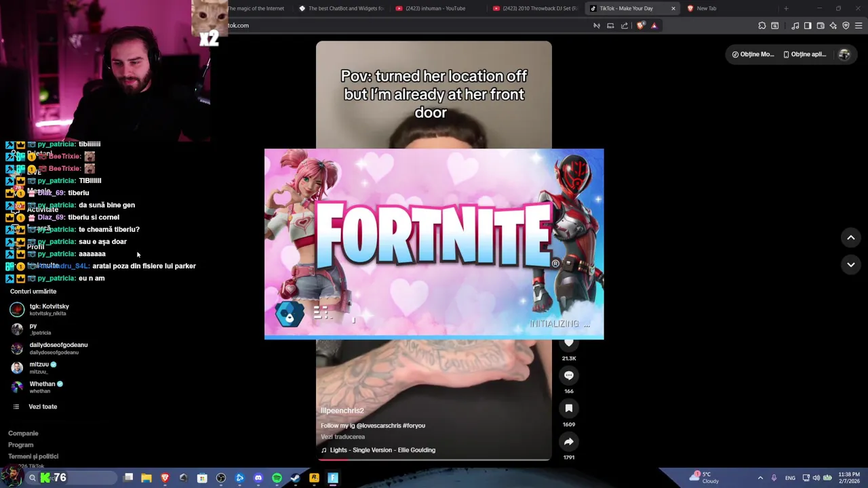Click the cast/install screen icon in address bar

click(x=610, y=26)
